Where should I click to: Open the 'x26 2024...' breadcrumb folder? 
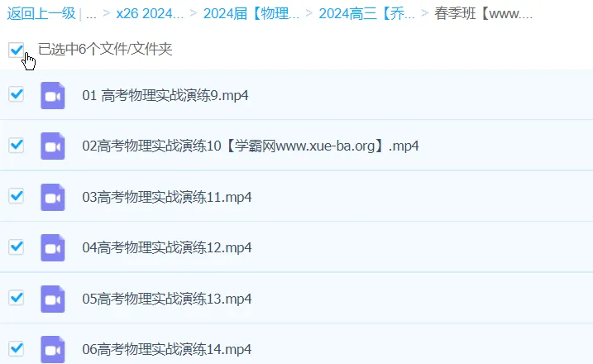coord(150,13)
